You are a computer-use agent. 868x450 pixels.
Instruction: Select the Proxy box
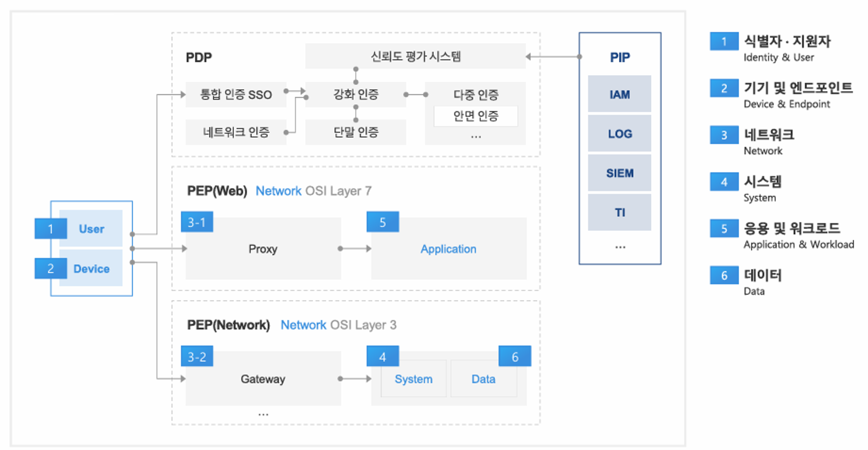click(x=263, y=249)
